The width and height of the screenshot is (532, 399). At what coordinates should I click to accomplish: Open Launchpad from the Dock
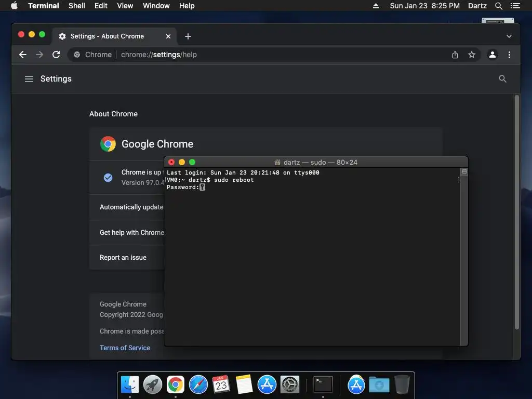coord(153,384)
